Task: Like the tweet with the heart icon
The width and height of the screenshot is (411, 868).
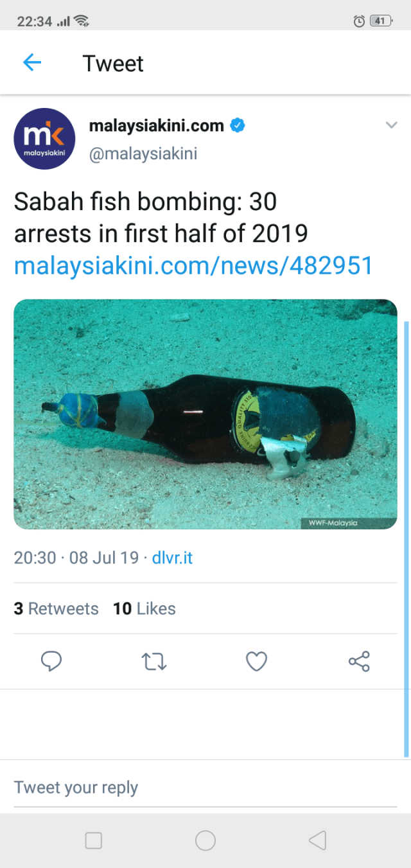Action: (256, 661)
